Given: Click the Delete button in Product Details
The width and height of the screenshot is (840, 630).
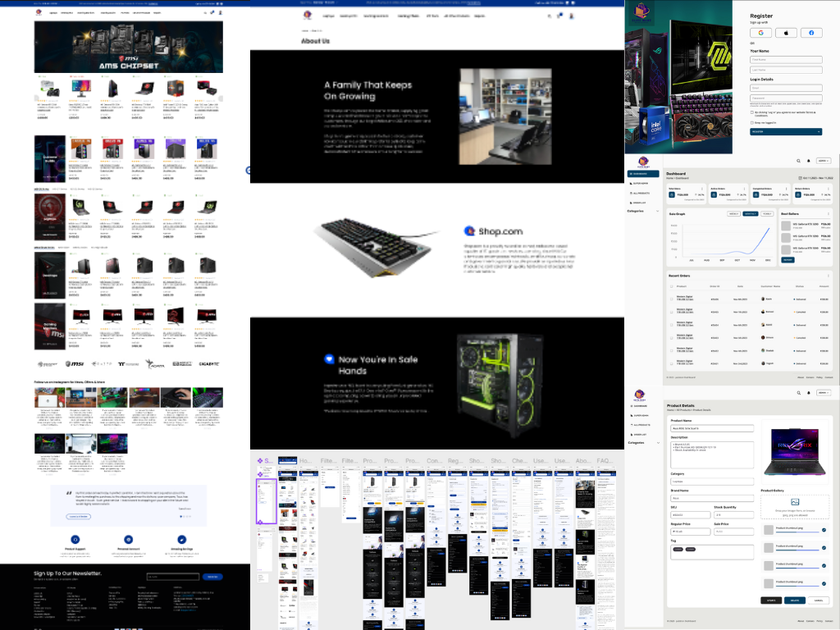Looking at the screenshot, I should pyautogui.click(x=795, y=600).
